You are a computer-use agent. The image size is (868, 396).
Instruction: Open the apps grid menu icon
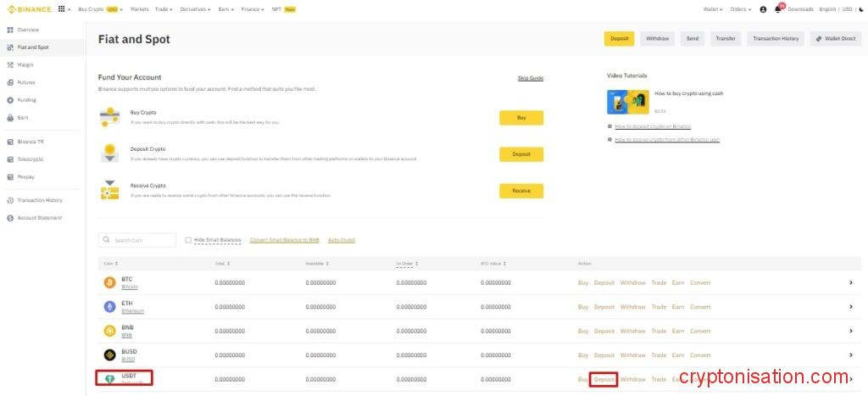(x=62, y=8)
